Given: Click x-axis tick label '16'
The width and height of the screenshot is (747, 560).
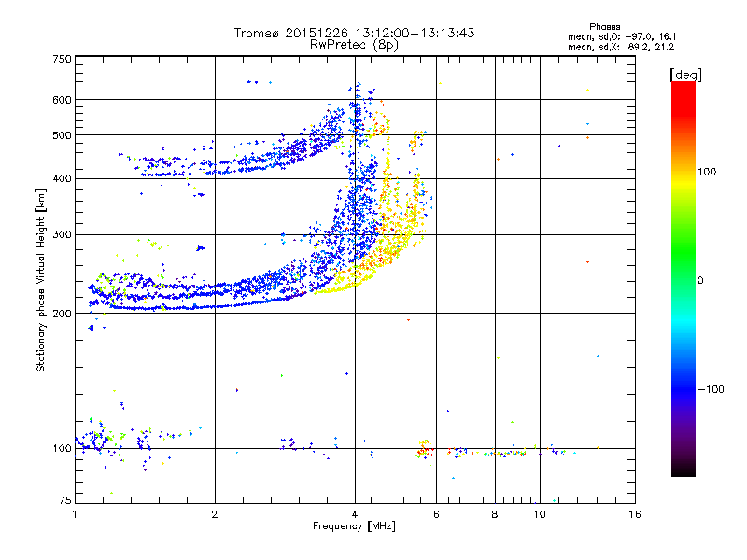Looking at the screenshot, I should 635,514.
